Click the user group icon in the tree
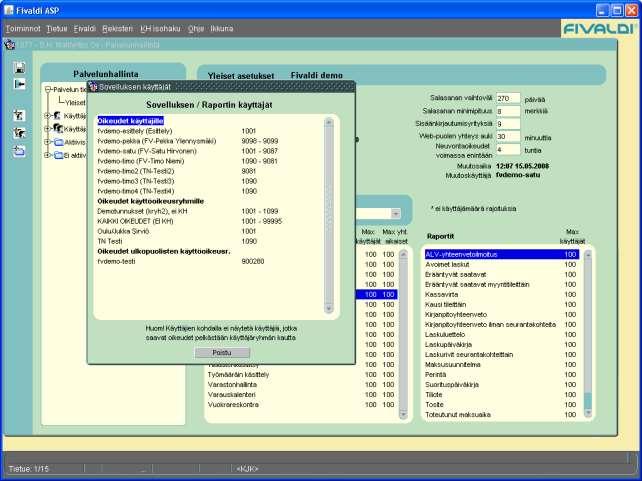Viewport: 642px width, 481px height. pyautogui.click(x=57, y=129)
